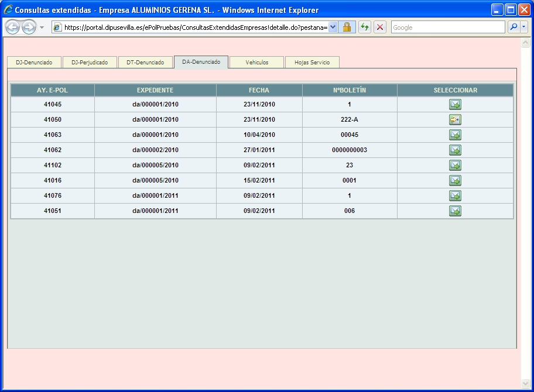Image resolution: width=534 pixels, height=392 pixels.
Task: Click the browser Refresh button
Action: pos(365,27)
